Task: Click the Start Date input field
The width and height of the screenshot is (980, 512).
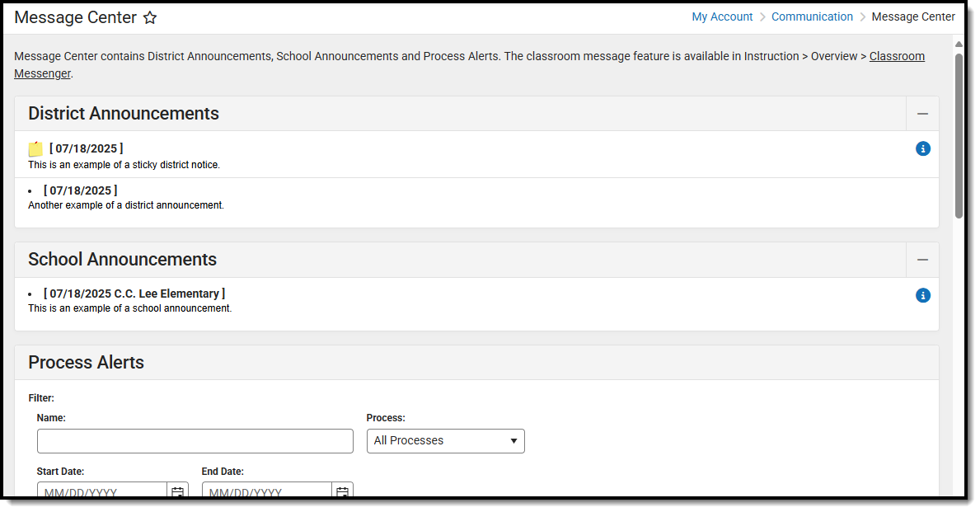Action: click(x=102, y=491)
